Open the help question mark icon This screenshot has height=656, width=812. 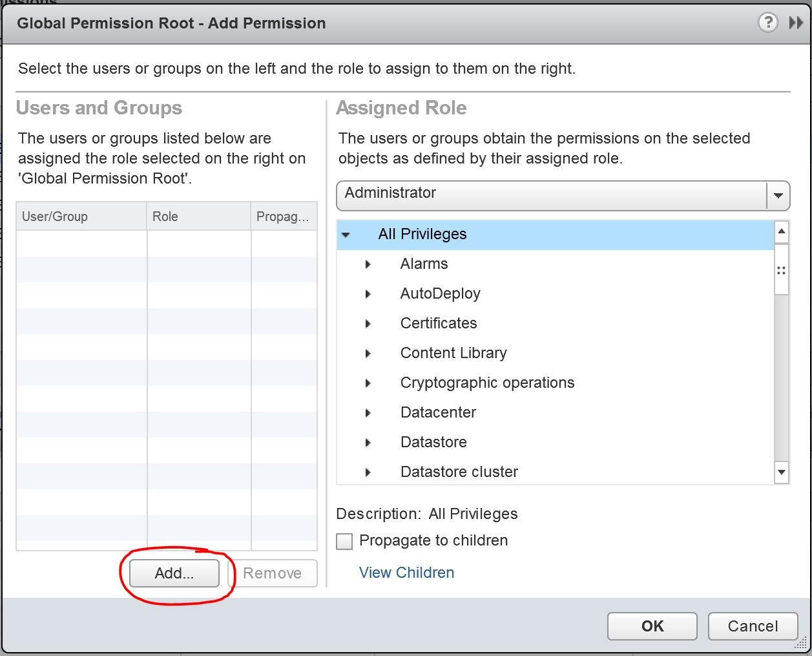[767, 23]
